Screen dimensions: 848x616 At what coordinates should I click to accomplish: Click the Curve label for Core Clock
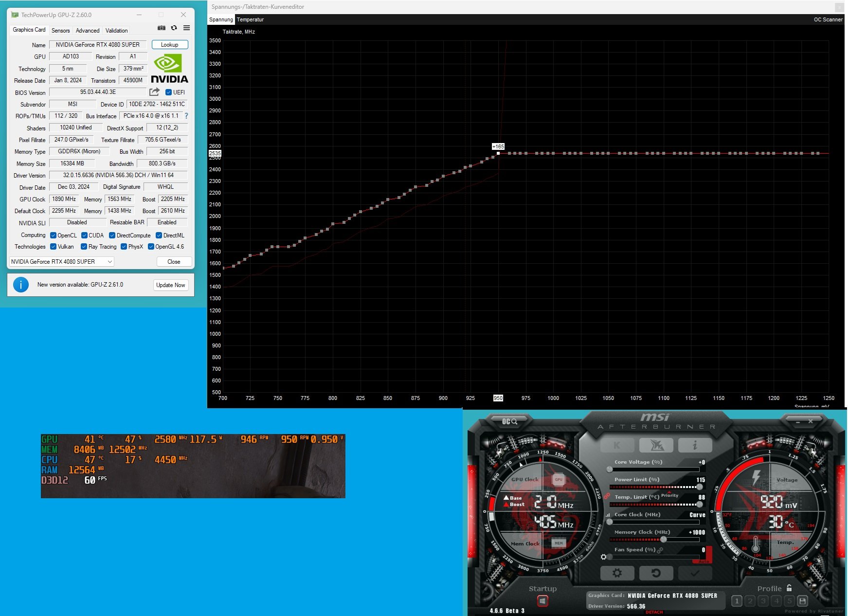pyautogui.click(x=697, y=515)
